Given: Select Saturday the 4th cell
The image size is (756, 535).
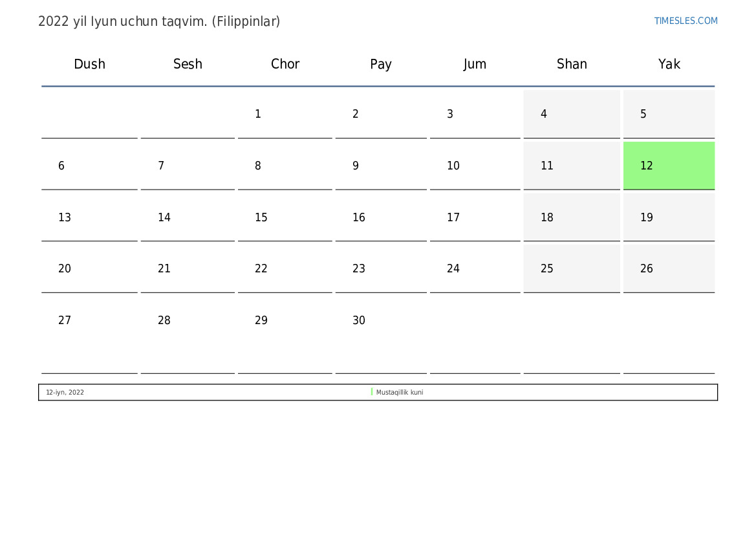Looking at the screenshot, I should click(x=571, y=114).
